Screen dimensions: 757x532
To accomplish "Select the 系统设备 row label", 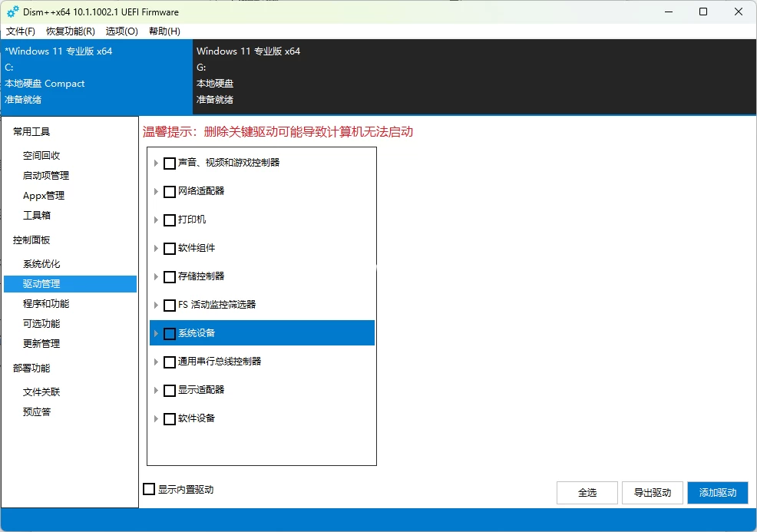I will coord(197,333).
